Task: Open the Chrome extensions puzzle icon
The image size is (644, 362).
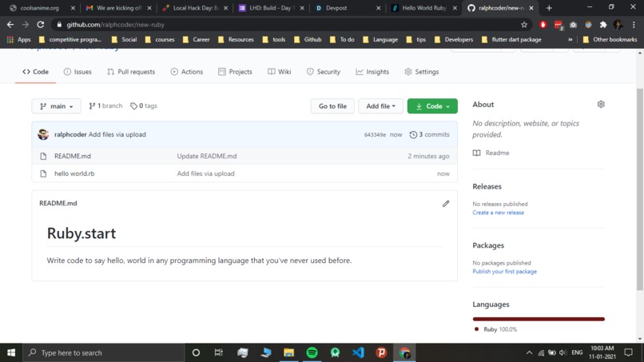Action: (x=603, y=25)
